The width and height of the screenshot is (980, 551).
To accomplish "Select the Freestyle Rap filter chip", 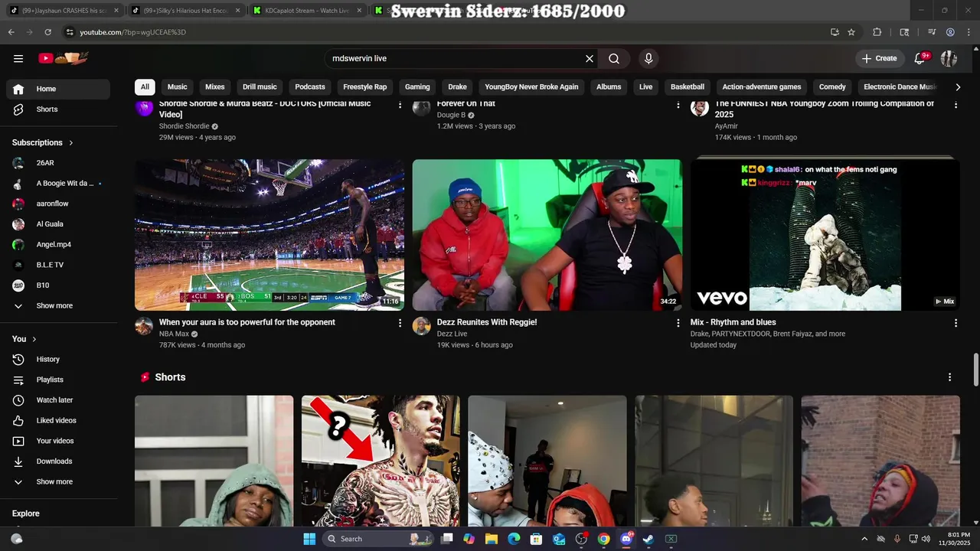I will (x=364, y=86).
